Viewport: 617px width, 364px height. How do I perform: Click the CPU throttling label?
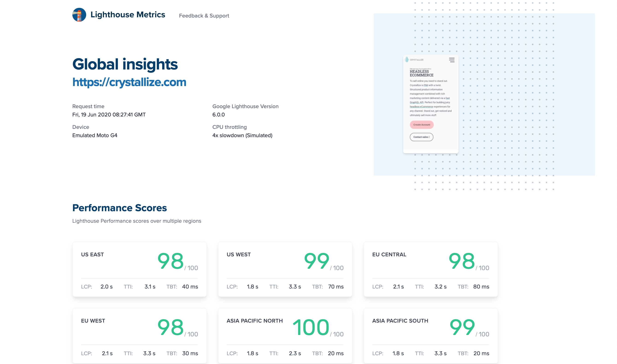click(229, 127)
